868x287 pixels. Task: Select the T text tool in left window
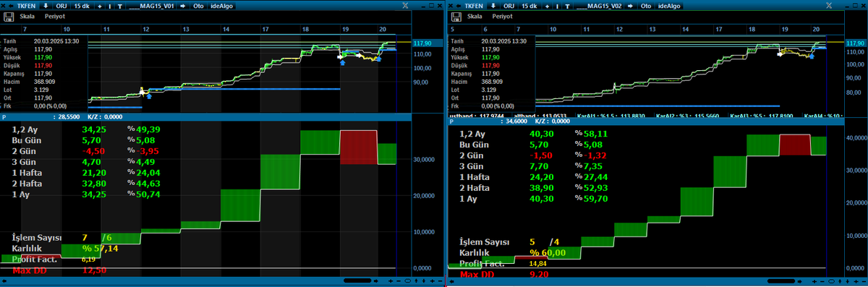tap(120, 7)
